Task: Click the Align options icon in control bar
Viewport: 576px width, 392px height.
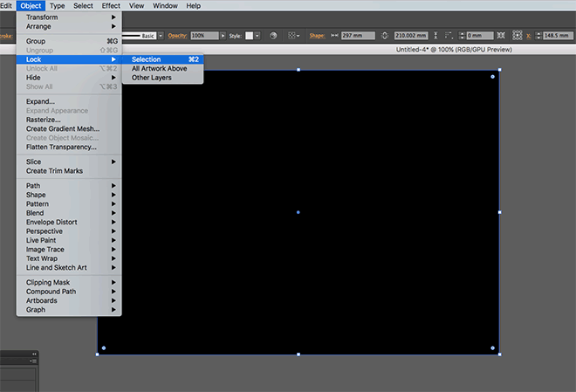Action: pyautogui.click(x=292, y=36)
